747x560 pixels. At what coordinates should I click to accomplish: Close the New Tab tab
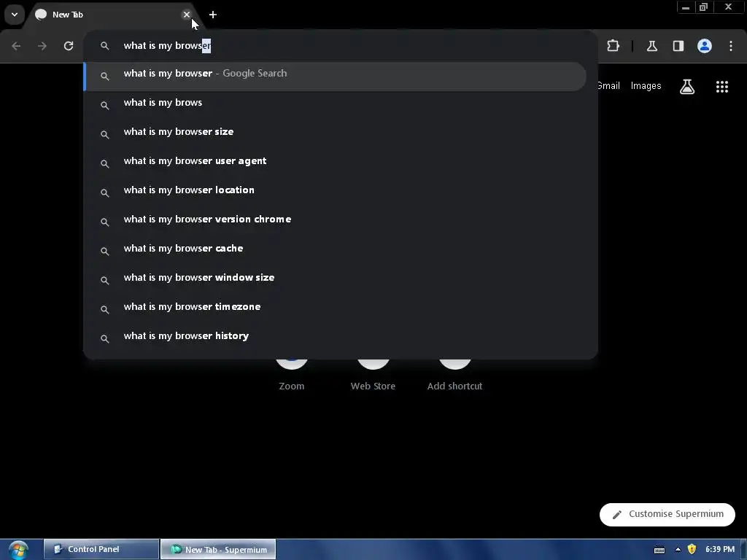187,15
